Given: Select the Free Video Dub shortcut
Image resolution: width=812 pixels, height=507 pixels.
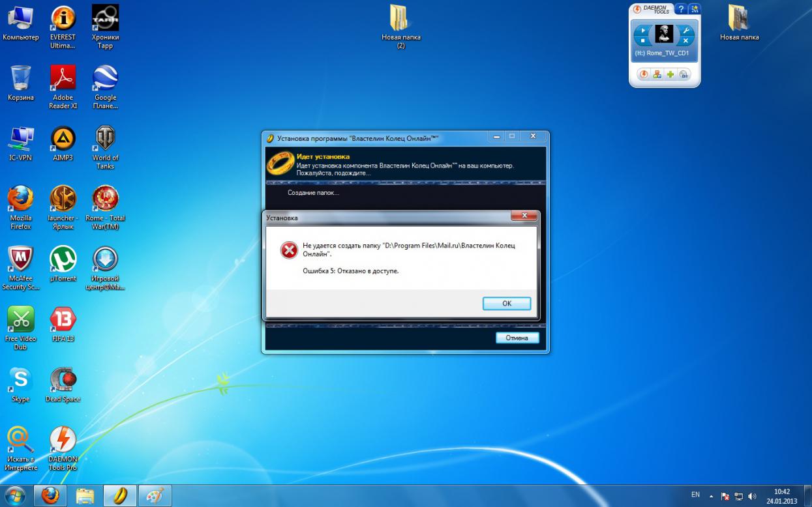Looking at the screenshot, I should click(x=21, y=328).
